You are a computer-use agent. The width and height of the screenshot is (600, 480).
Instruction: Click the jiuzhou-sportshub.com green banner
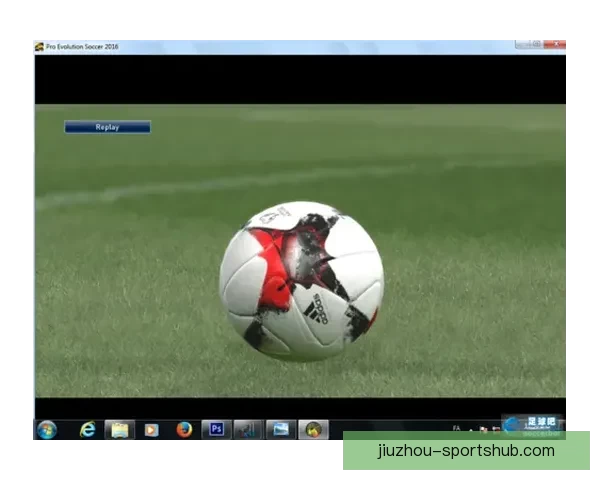click(466, 450)
